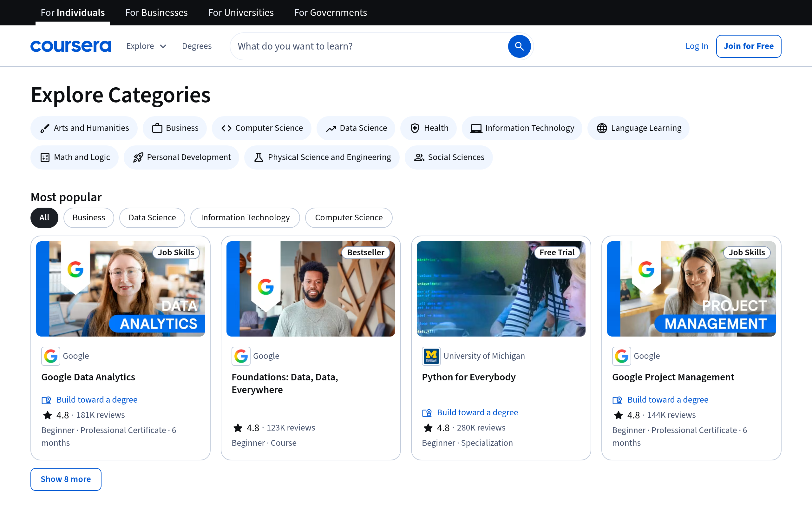Filter Most popular by Information Technology
The width and height of the screenshot is (812, 508).
pyautogui.click(x=245, y=218)
